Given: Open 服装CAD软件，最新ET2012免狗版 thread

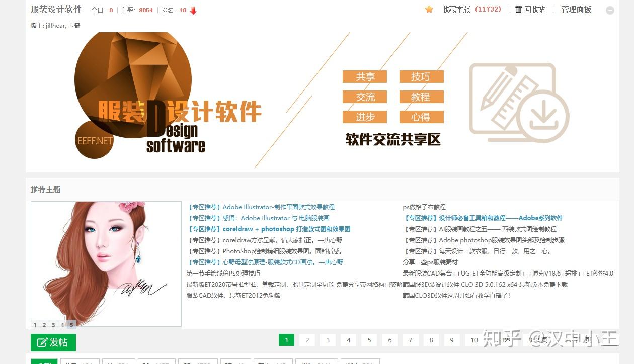Looking at the screenshot, I should click(x=233, y=295).
